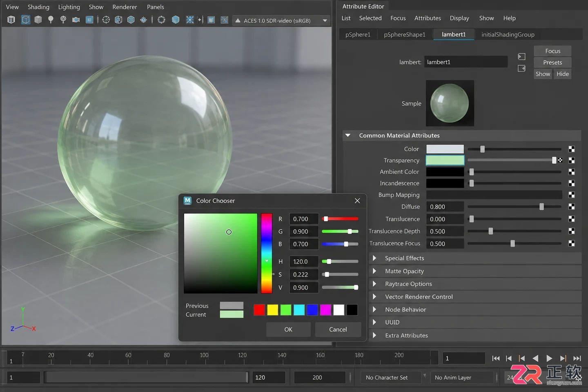Click the go-to-output connection icon below it
Image resolution: width=588 pixels, height=392 pixels.
click(521, 68)
